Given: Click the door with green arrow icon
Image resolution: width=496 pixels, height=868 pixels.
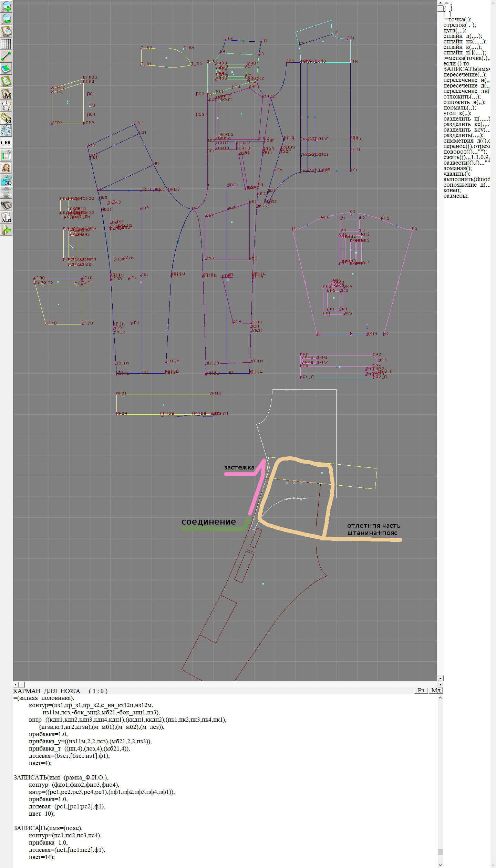Looking at the screenshot, I should pyautogui.click(x=6, y=230).
